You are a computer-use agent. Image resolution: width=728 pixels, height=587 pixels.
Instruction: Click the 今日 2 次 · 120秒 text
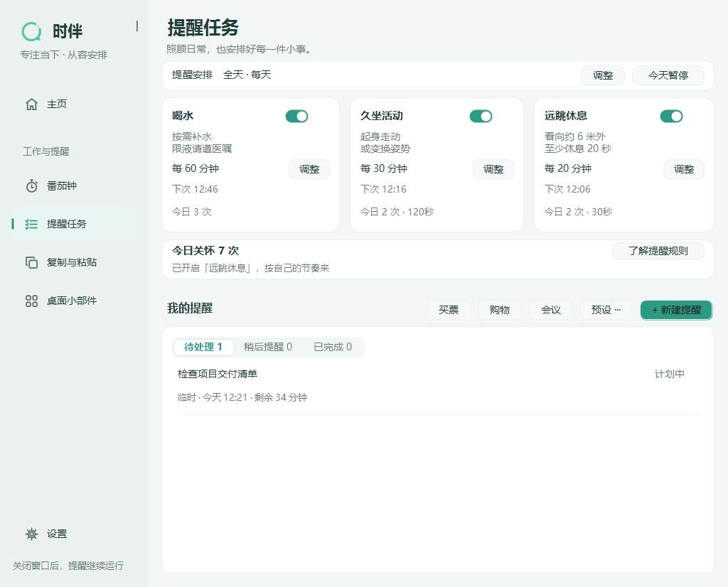pos(397,212)
